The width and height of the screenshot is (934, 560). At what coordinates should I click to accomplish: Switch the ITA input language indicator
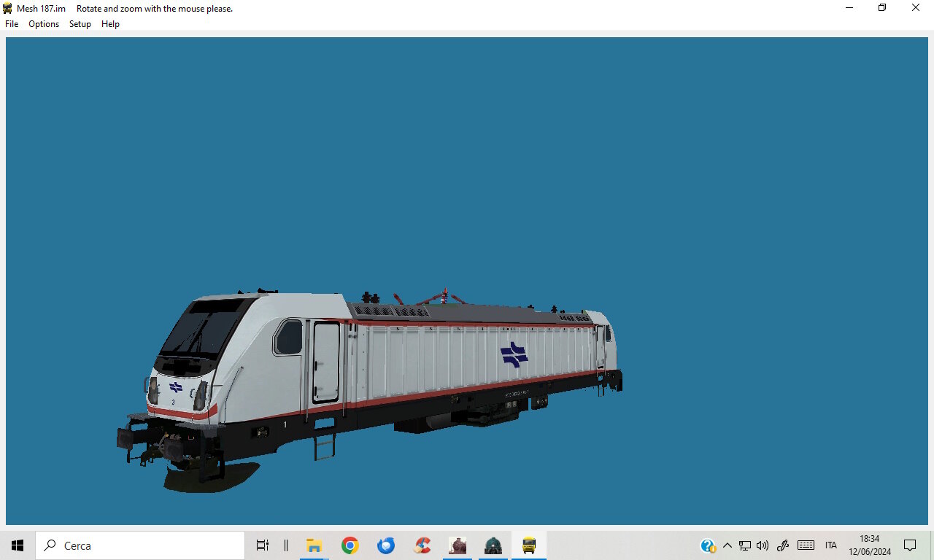[831, 545]
